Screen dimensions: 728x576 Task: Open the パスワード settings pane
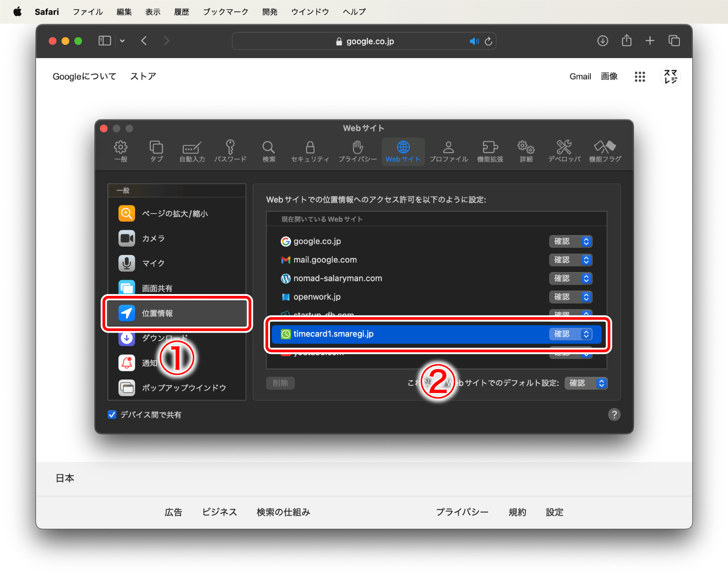click(x=230, y=152)
